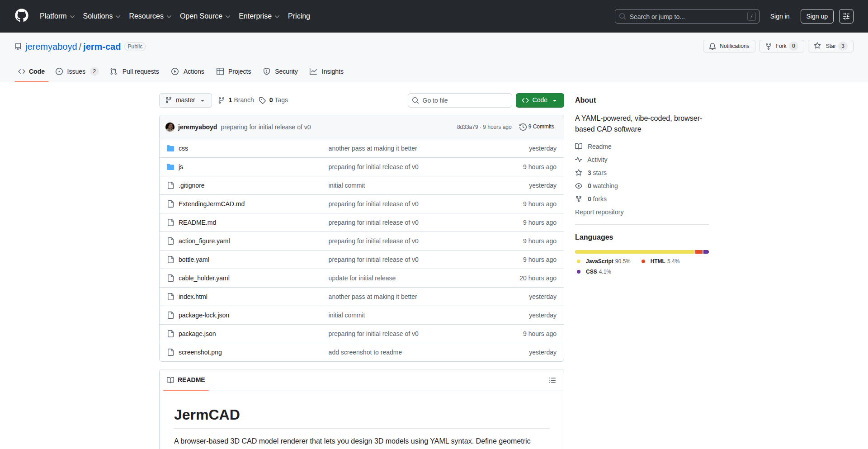868x449 pixels.
Task: Click the book icon beside Readme link
Action: (579, 147)
